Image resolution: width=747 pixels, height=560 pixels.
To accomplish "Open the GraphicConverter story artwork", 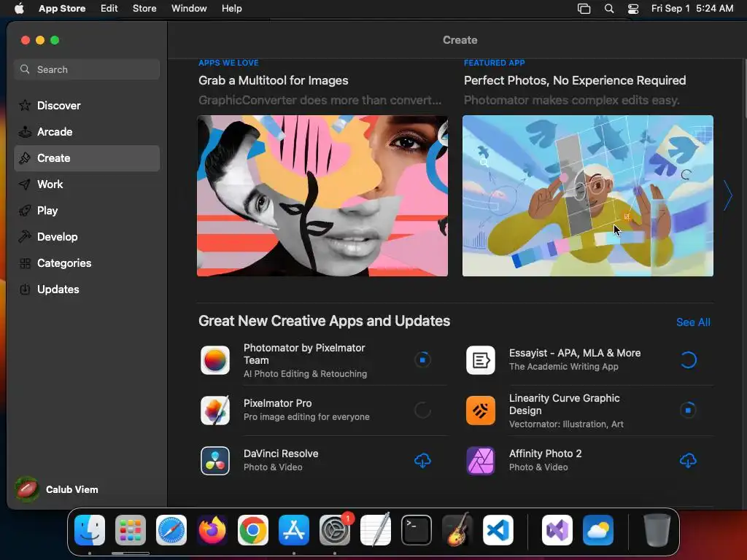I will pos(322,195).
